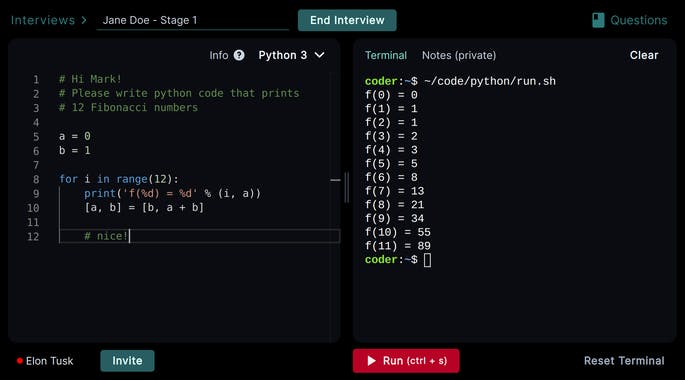Screen dimensions: 685x380
Task: Open the Notes (private) tab
Action: [x=459, y=55]
